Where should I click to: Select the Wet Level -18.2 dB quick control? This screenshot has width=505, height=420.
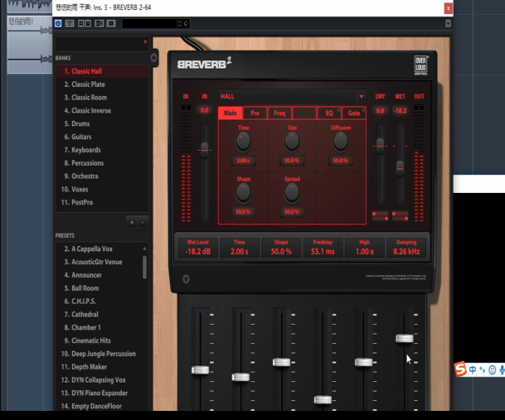pos(198,247)
